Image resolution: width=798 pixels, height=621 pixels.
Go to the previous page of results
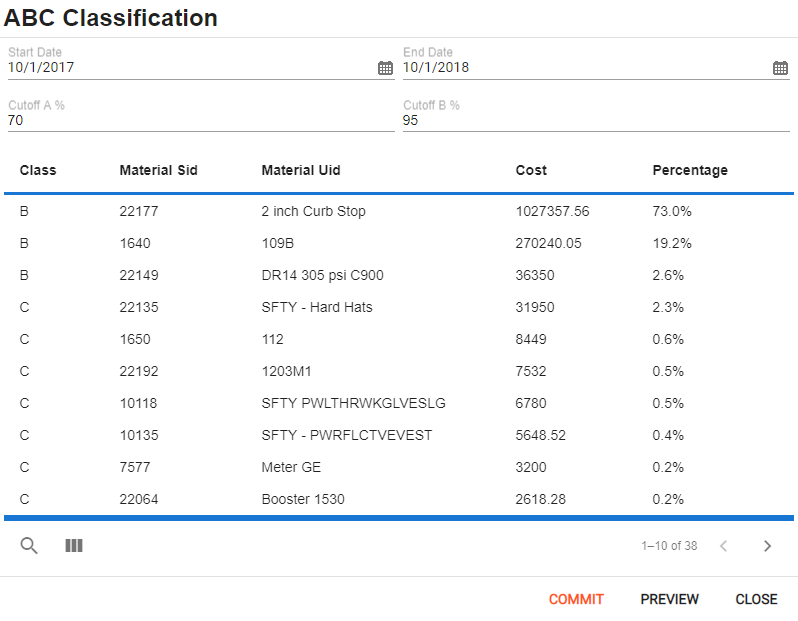pyautogui.click(x=724, y=546)
